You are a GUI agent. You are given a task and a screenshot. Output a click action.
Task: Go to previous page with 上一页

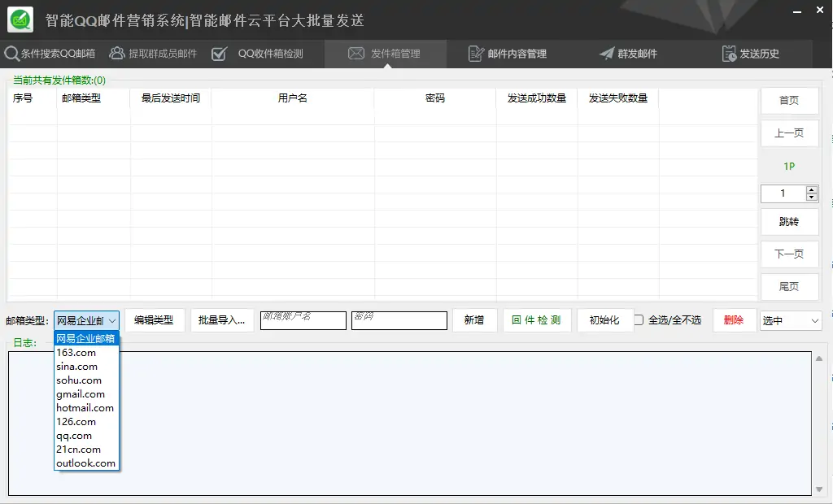(789, 133)
